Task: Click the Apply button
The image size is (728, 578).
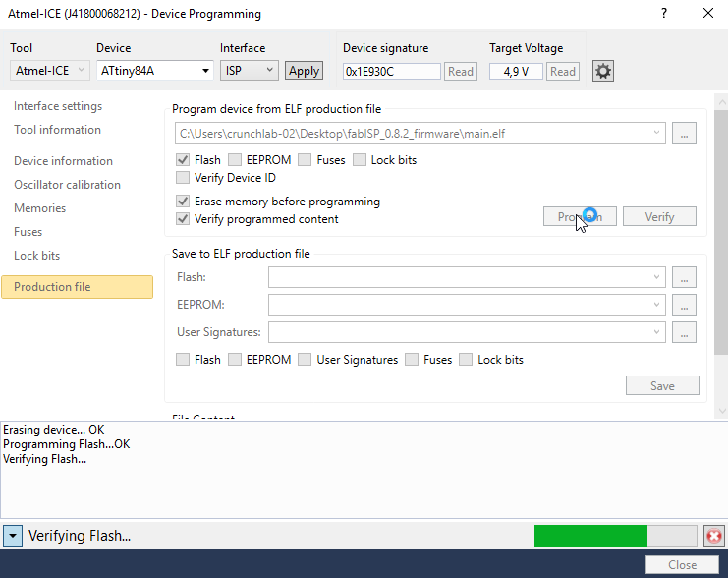Action: pos(305,71)
